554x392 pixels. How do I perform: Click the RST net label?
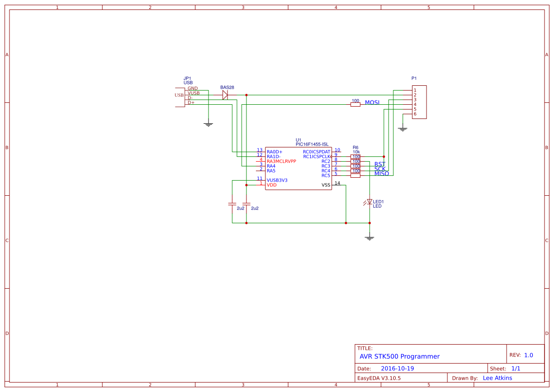coord(380,164)
